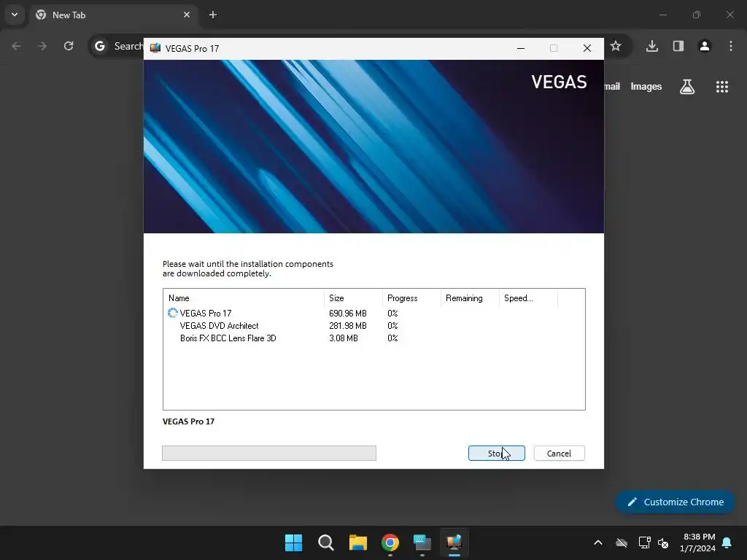Click the 690.96 MB size value
Image resolution: width=747 pixels, height=560 pixels.
tap(348, 314)
